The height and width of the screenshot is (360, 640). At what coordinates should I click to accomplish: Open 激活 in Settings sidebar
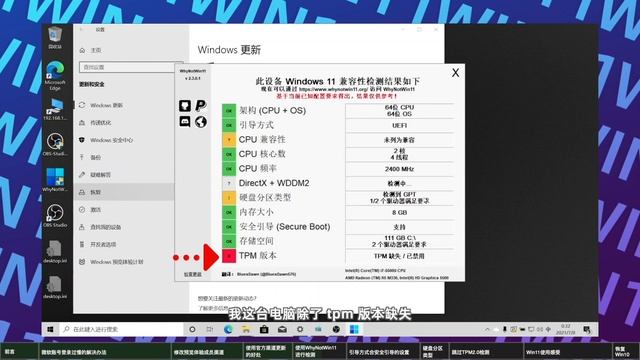pyautogui.click(x=96, y=209)
